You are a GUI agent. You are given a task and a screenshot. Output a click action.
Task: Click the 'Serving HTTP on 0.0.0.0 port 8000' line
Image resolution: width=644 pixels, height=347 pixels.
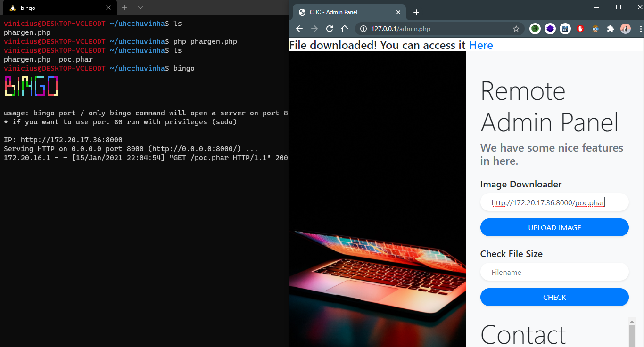[131, 149]
